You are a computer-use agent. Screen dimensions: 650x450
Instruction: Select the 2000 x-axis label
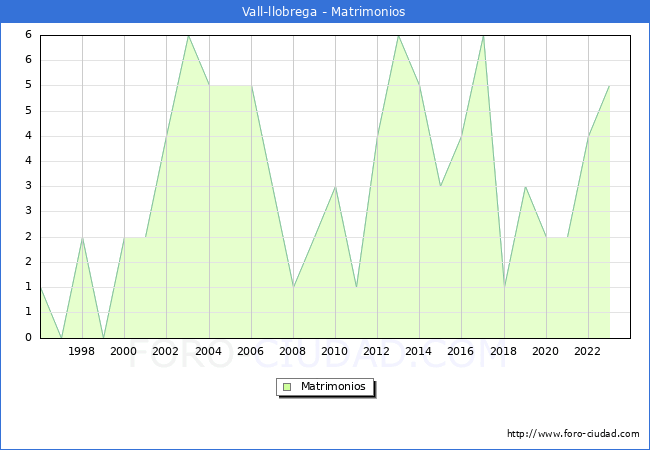coord(124,351)
